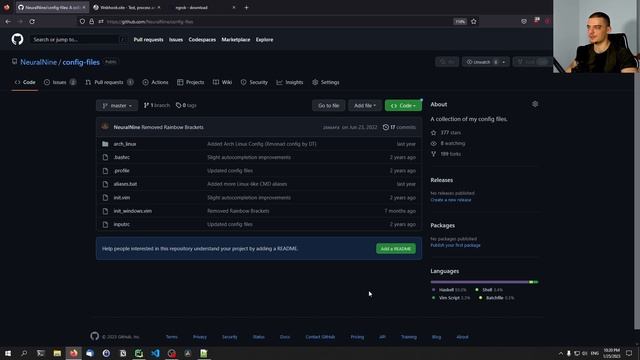Open Issues in top navigation

[x=176, y=40]
